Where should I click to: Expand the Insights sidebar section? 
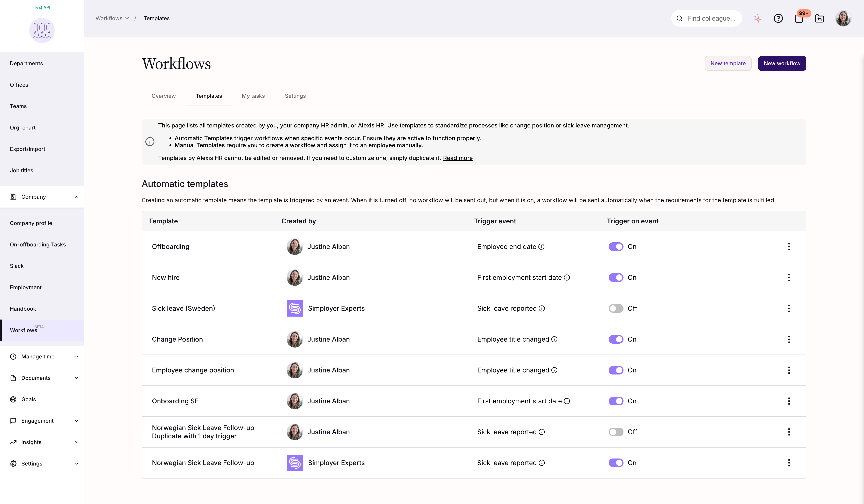[76, 442]
